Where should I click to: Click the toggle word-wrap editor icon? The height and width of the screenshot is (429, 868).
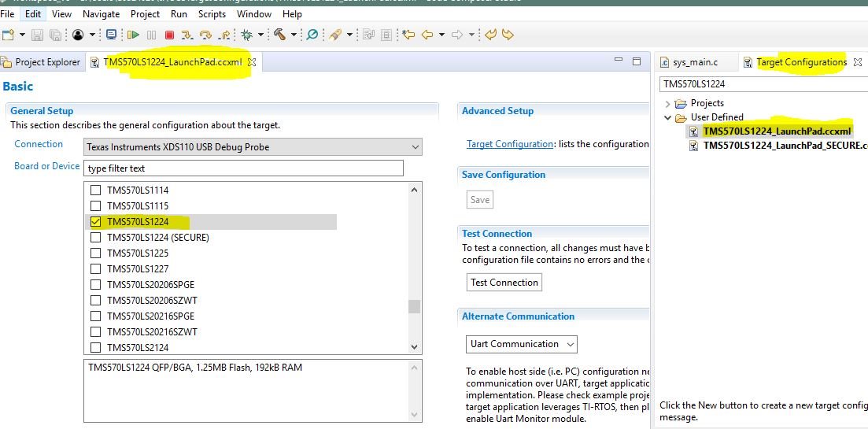pyautogui.click(x=368, y=35)
